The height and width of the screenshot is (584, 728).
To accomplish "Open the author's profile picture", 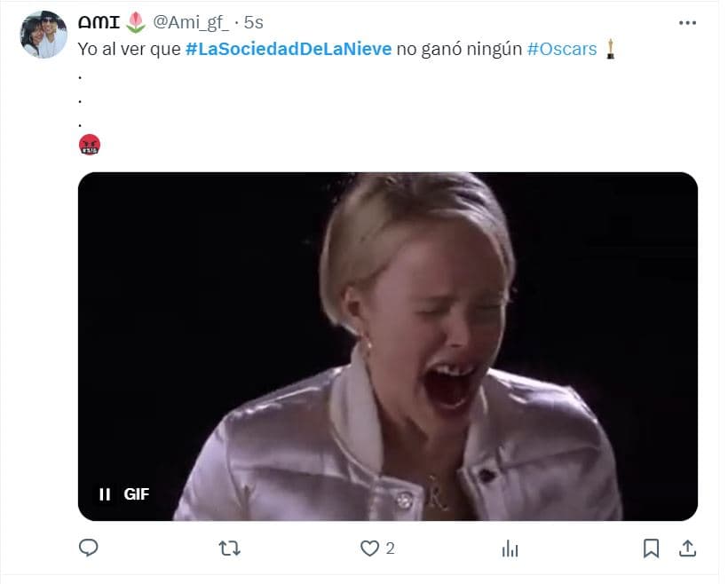I will click(44, 36).
